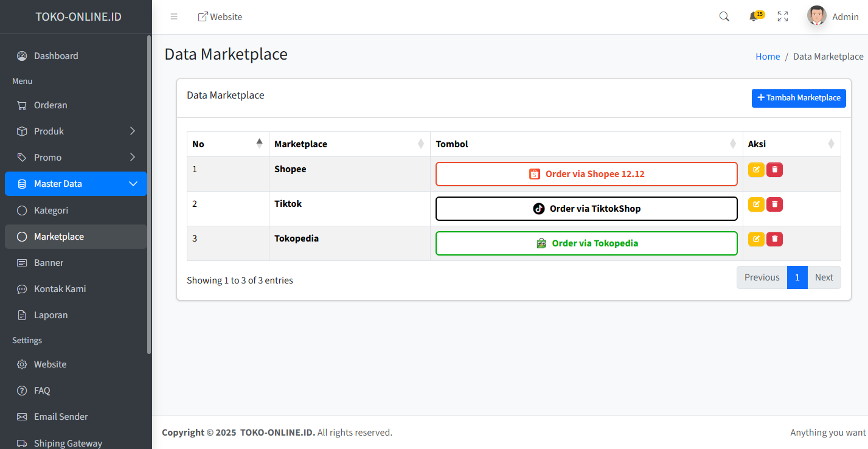
Task: Click Next pagination button
Action: click(x=824, y=277)
